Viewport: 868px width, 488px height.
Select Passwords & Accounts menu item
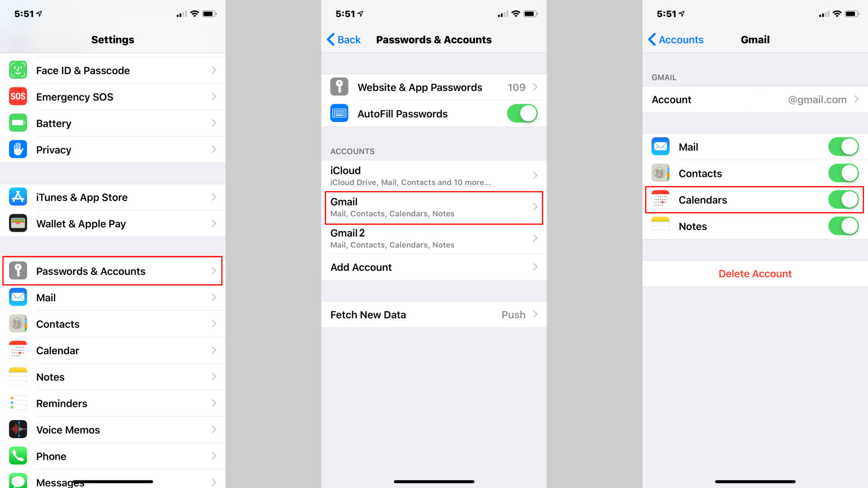pyautogui.click(x=113, y=271)
